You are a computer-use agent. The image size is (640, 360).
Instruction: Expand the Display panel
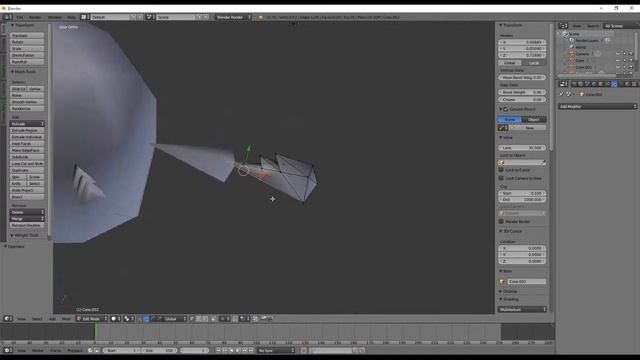(508, 291)
